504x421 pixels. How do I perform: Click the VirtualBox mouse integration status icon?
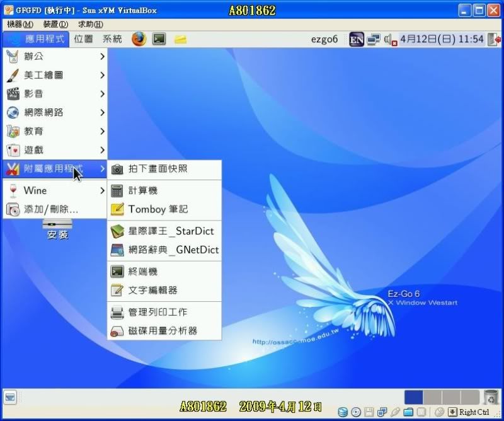[439, 412]
